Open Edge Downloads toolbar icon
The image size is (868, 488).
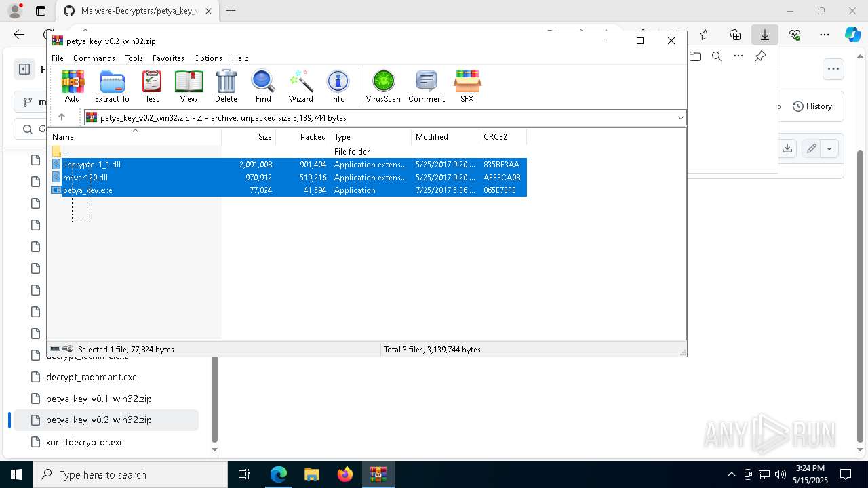click(765, 35)
